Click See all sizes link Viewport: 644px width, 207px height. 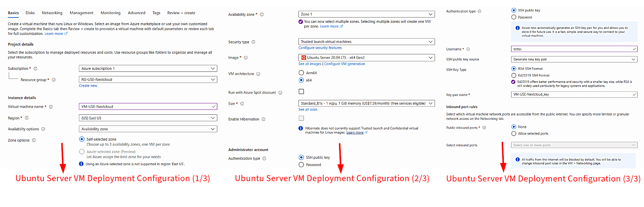pyautogui.click(x=308, y=109)
